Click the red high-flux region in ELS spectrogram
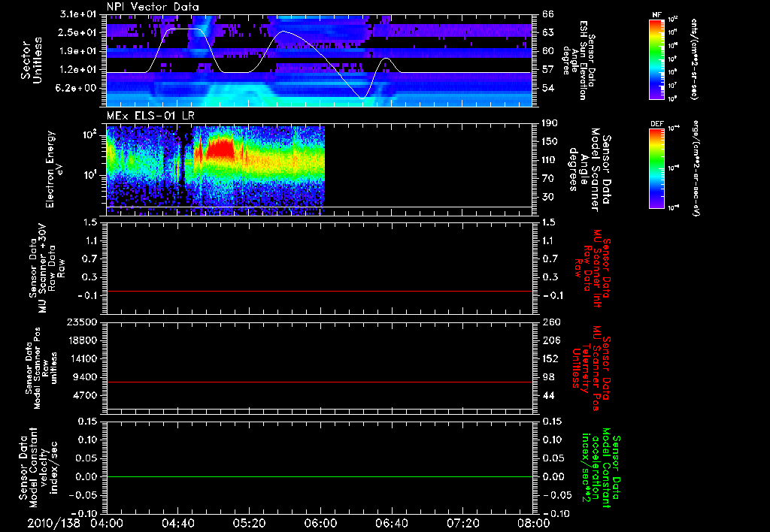The width and height of the screenshot is (770, 532). click(220, 148)
